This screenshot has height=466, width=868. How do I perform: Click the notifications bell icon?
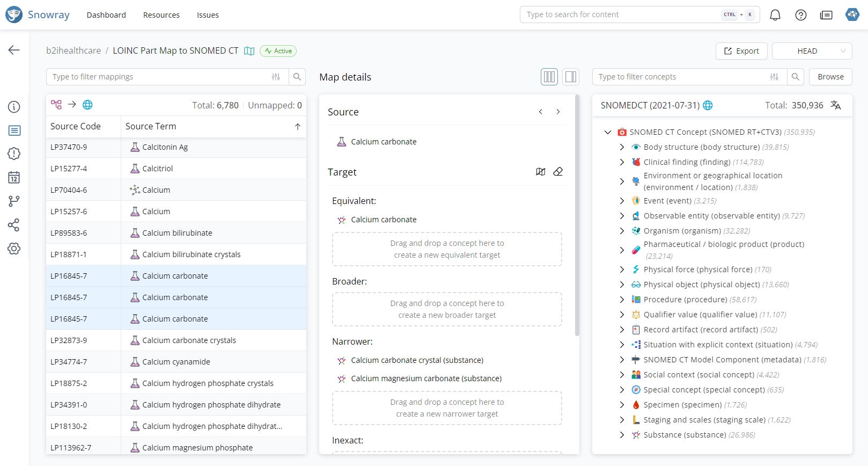click(775, 15)
